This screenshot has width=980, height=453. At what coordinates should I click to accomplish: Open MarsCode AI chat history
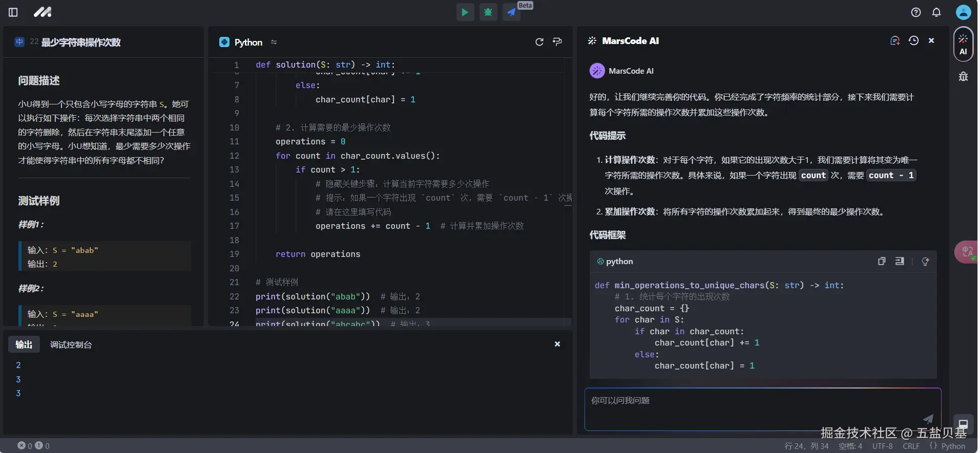pos(913,40)
